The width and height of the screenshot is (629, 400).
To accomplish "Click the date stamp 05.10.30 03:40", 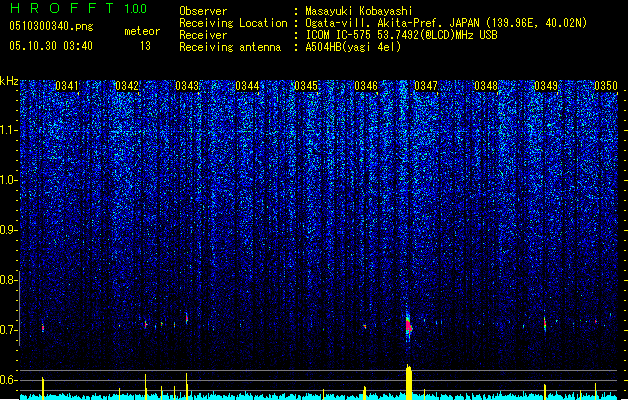I will point(51,46).
